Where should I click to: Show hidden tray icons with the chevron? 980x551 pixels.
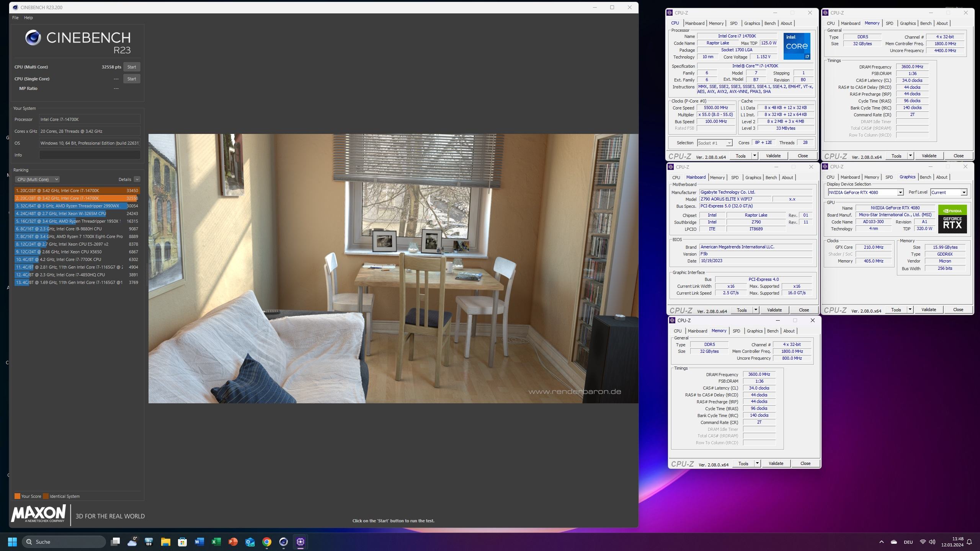(881, 542)
